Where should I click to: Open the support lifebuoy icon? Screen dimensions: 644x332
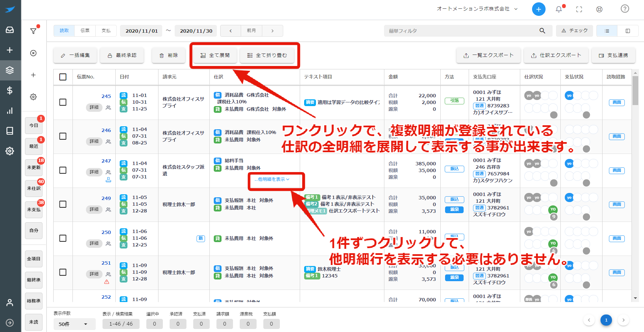pyautogui.click(x=599, y=9)
